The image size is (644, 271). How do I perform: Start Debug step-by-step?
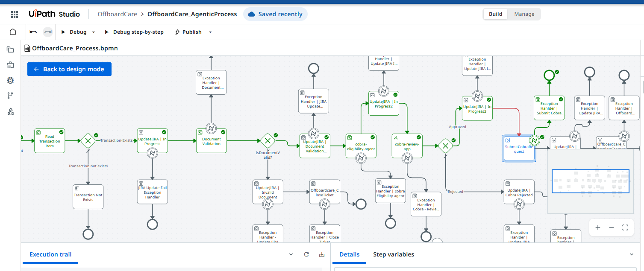(x=134, y=32)
